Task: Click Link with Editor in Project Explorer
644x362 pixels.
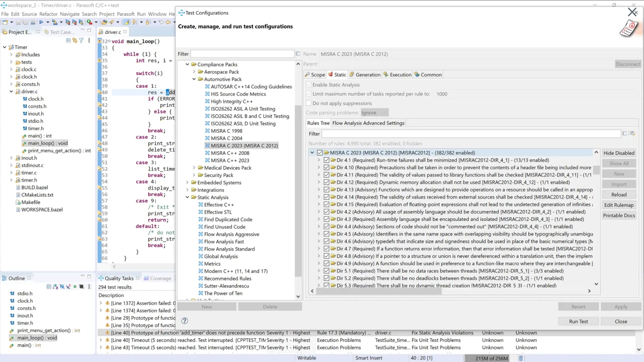Action: (x=75, y=40)
